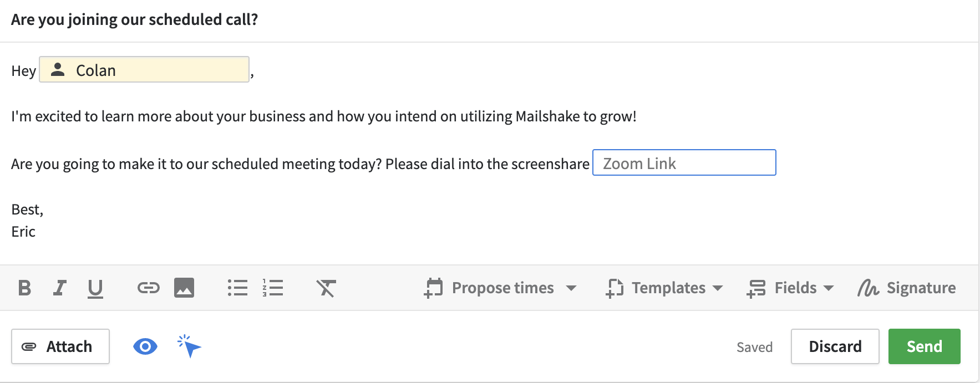Screen dimensions: 980x383
Task: Insert a hyperlink
Action: [x=148, y=288]
